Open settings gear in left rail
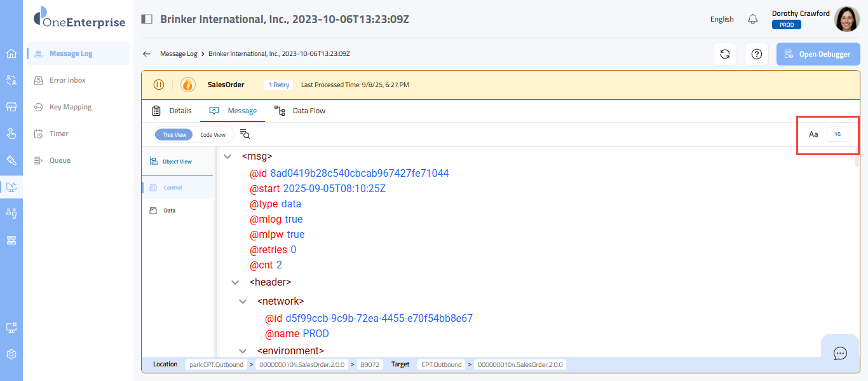The image size is (868, 381). [11, 354]
